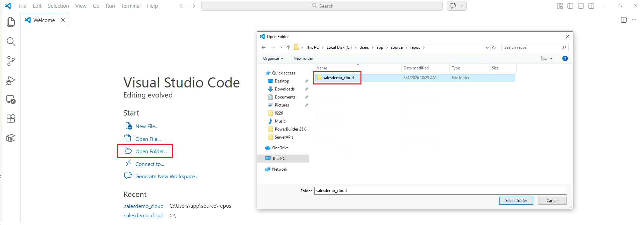Screen dimensions: 644x225
Task: Select the Welcome tab
Action: click(x=44, y=20)
